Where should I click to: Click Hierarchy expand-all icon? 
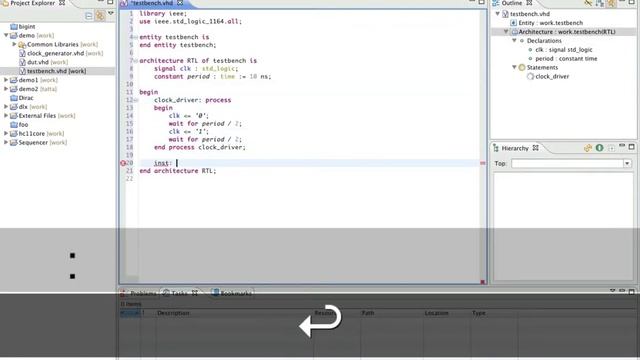click(x=611, y=148)
